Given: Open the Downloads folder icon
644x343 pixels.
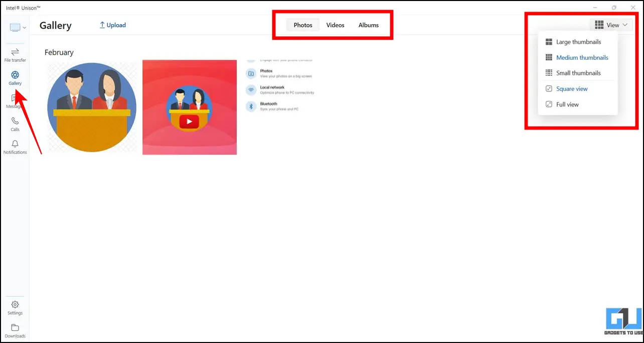Looking at the screenshot, I should [15, 331].
